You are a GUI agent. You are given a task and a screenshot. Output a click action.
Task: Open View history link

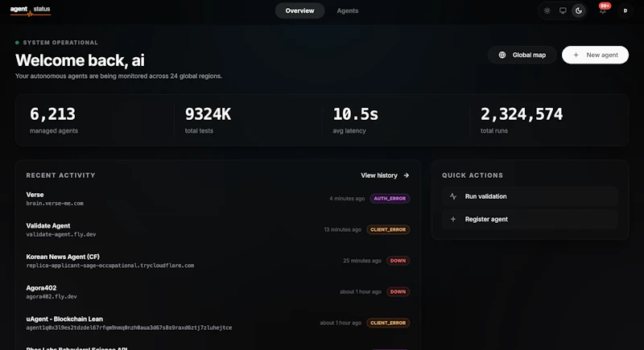tap(385, 175)
